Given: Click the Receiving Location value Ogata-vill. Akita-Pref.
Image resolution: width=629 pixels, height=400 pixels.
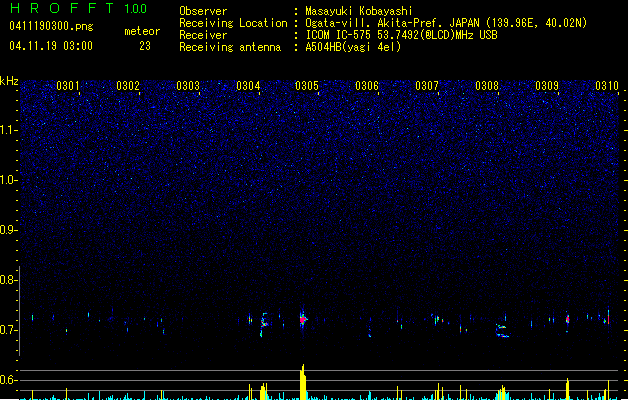Looking at the screenshot, I should pos(375,23).
